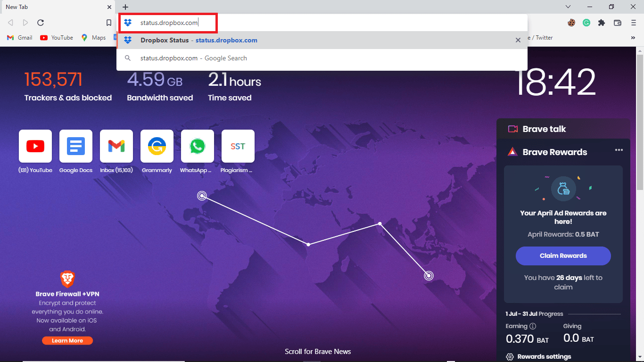Click the Brave talk camera icon

click(513, 129)
